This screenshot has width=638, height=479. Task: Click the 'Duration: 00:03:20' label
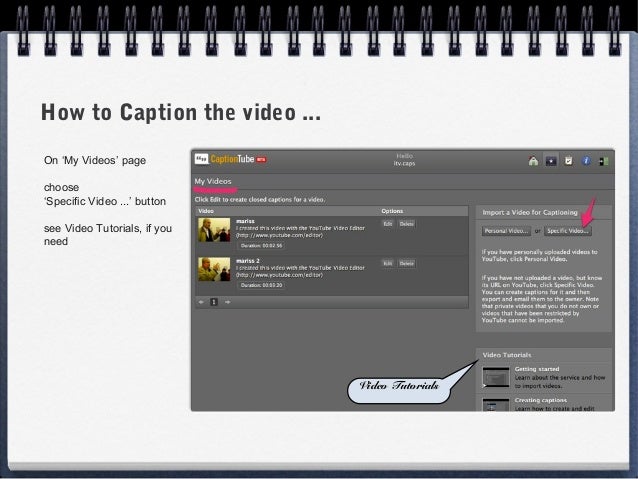pos(261,285)
